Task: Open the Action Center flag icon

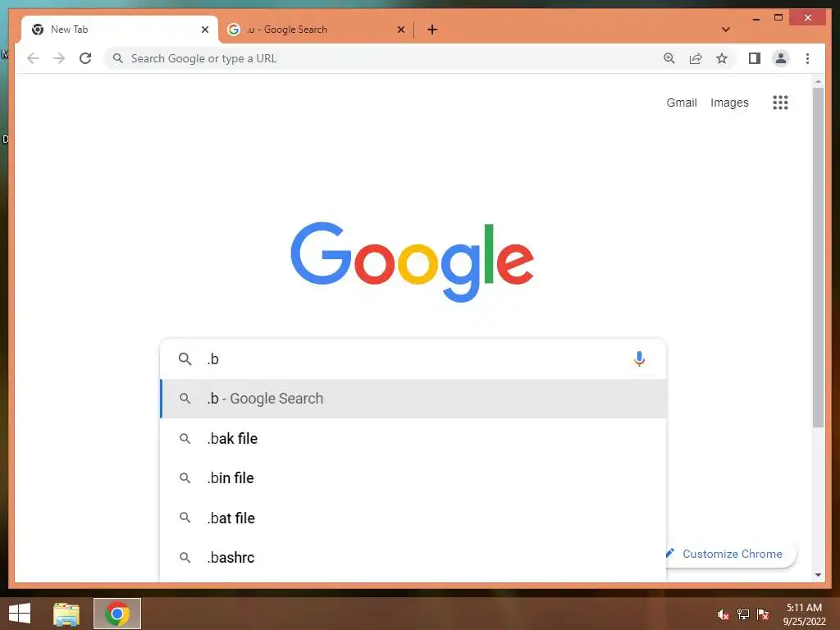Action: (763, 614)
